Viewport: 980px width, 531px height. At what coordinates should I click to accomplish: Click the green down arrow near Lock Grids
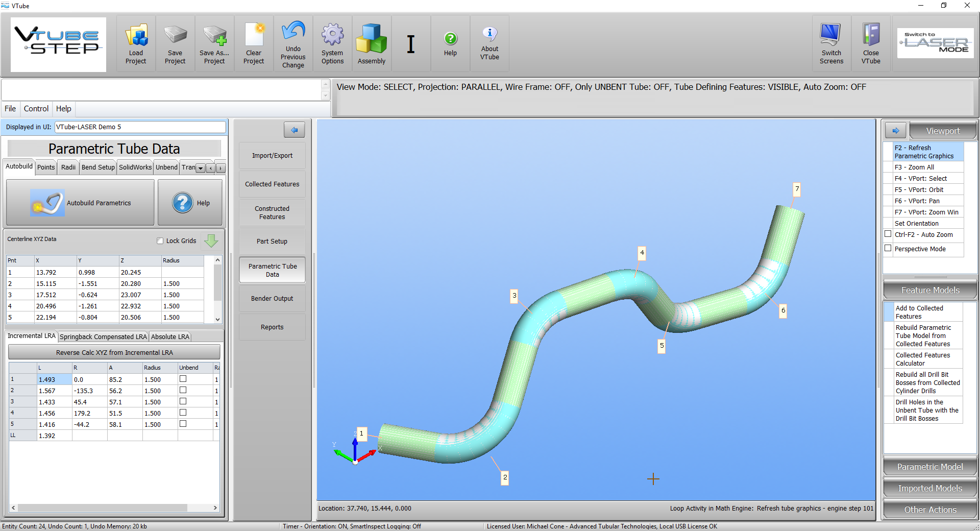coord(211,240)
